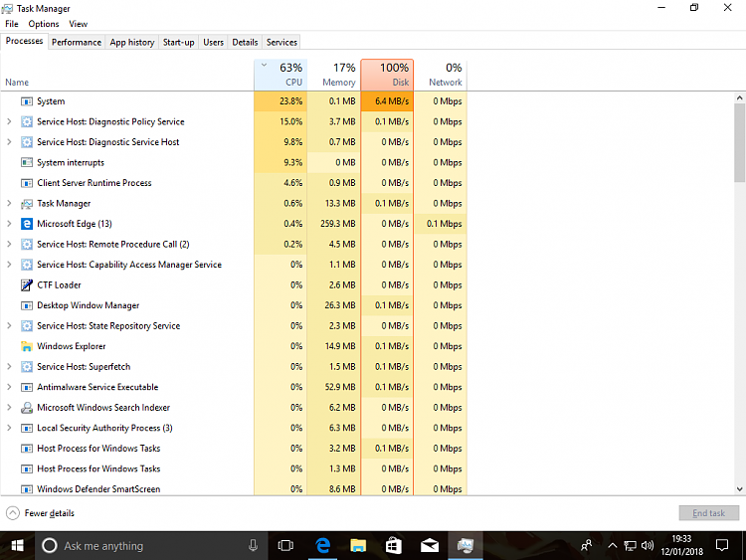The height and width of the screenshot is (560, 746).
Task: Open File Explorer from the taskbar
Action: [x=358, y=545]
